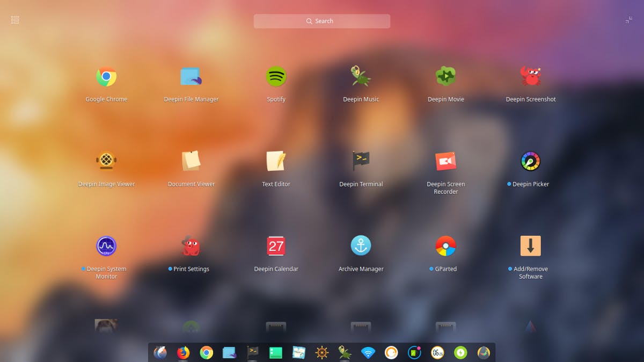The width and height of the screenshot is (644, 362).
Task: Open Deepin System Monitor
Action: pyautogui.click(x=106, y=246)
